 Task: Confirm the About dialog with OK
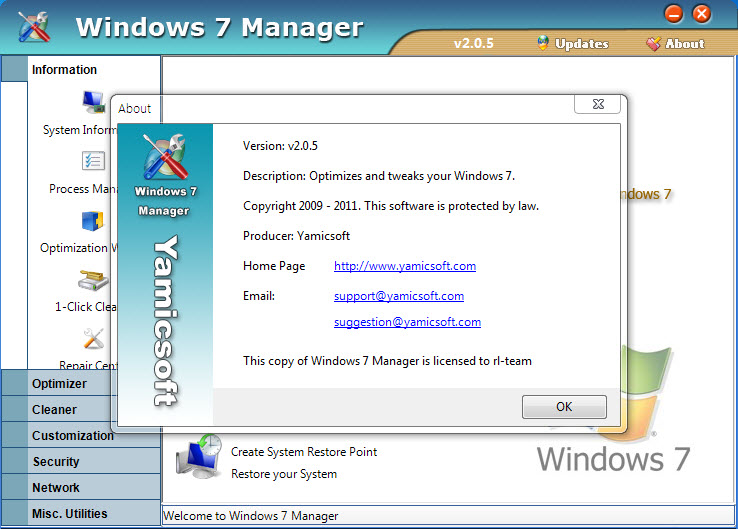564,407
